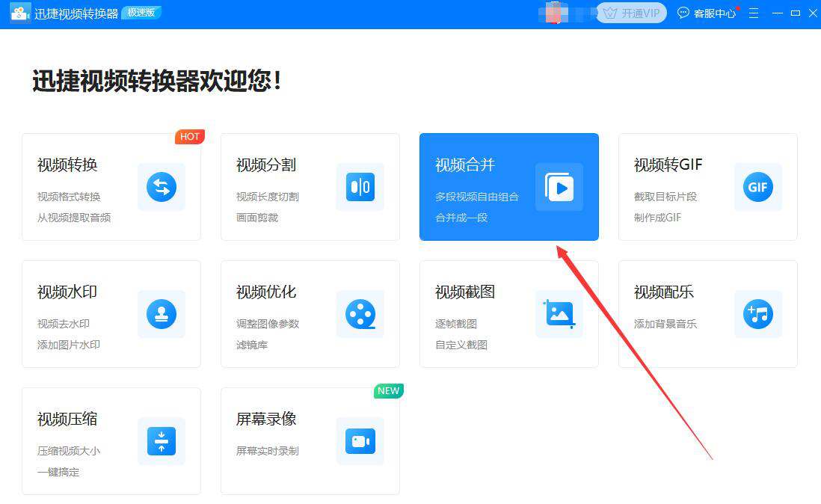
Task: Click the text 视频长度切割
Action: pos(268,197)
